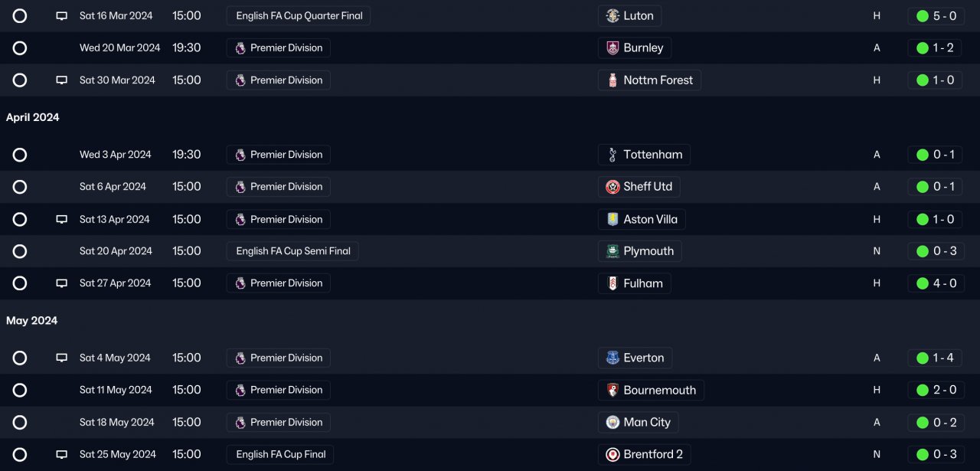View the 4 - 0 result versus Fulham
Viewport: 980px width, 471px height.
point(944,283)
